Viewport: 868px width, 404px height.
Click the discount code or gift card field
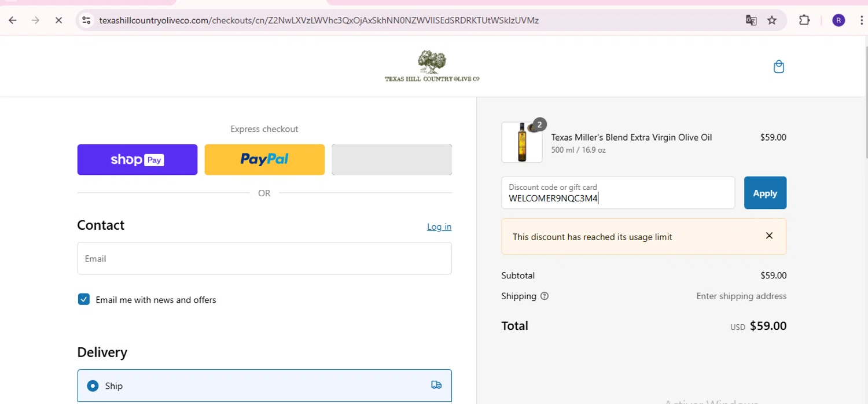click(618, 193)
